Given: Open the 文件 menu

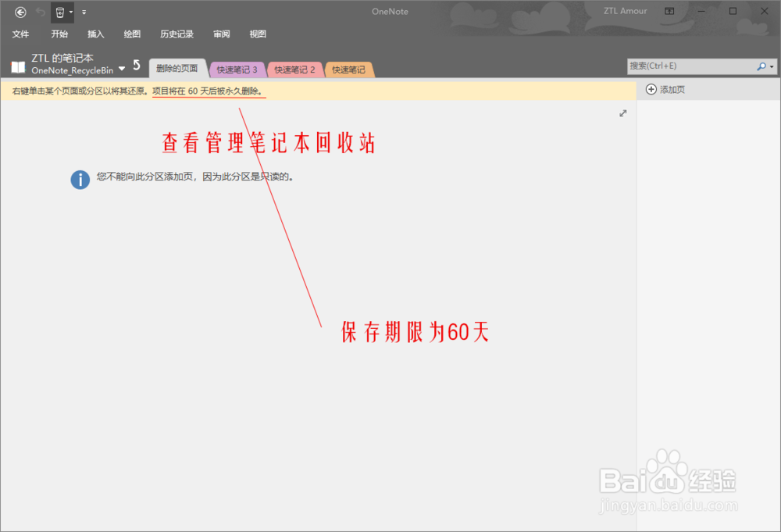Looking at the screenshot, I should tap(20, 34).
